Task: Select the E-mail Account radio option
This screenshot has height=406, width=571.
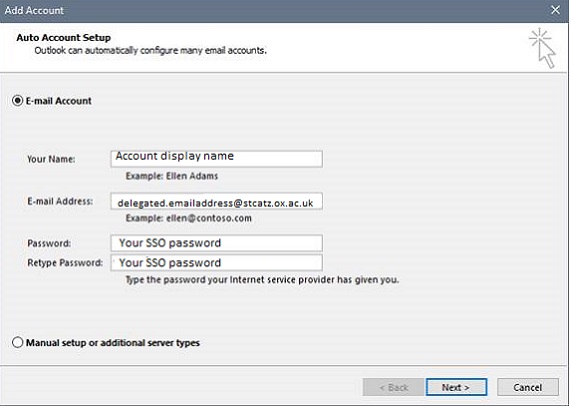Action: 17,100
